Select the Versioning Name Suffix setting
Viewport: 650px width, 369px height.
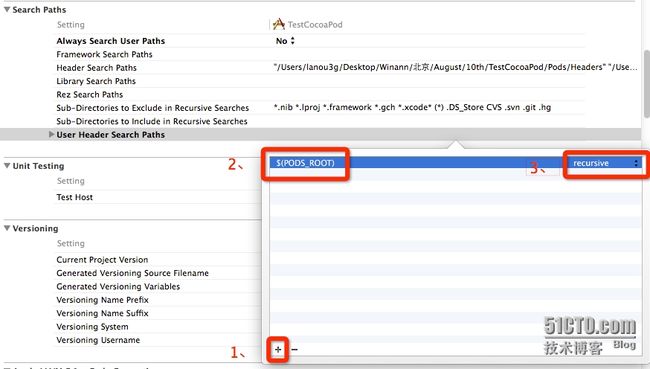tap(102, 313)
